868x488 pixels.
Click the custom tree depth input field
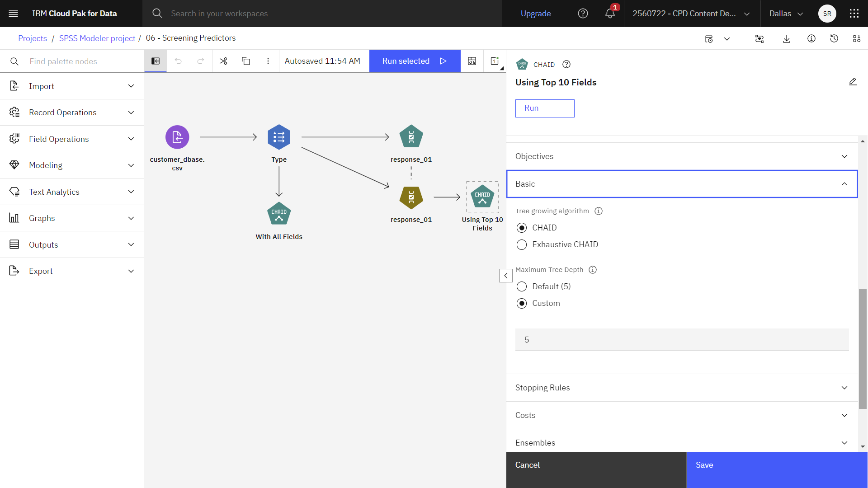pyautogui.click(x=682, y=340)
